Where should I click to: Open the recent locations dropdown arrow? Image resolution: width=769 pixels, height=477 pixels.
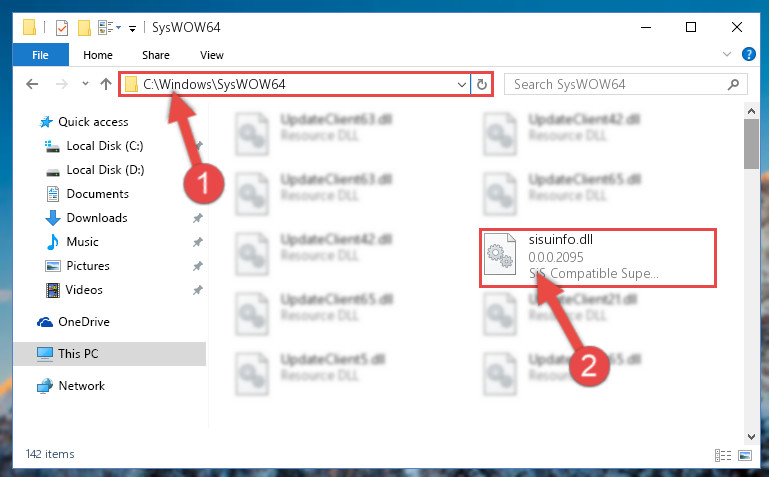pos(85,84)
